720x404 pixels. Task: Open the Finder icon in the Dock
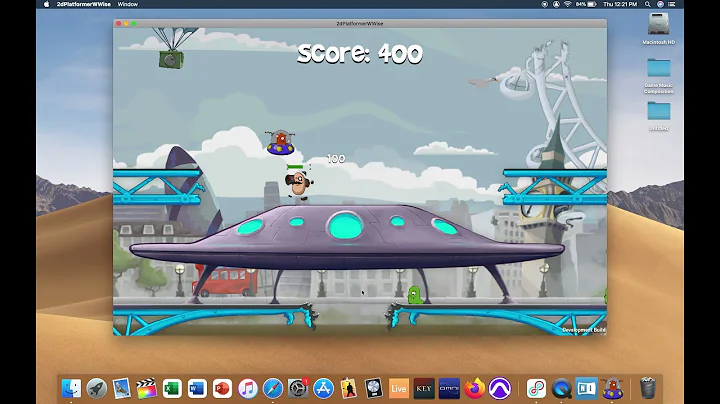(x=71, y=388)
